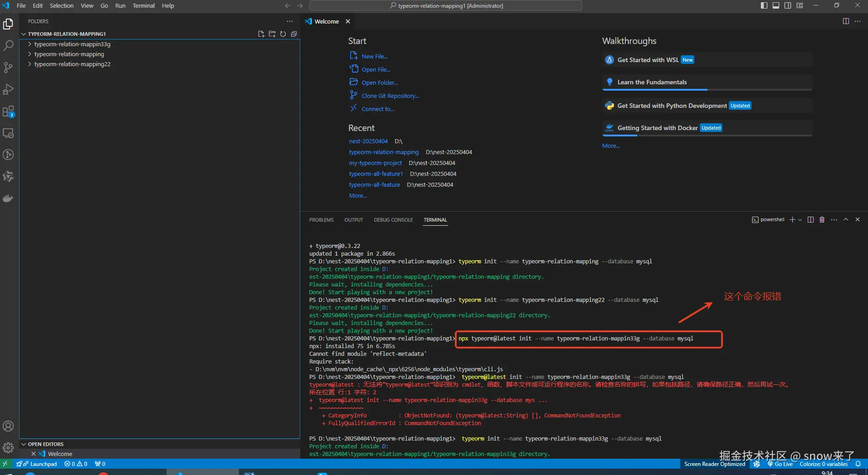Maximize the terminal panel size
868x475 pixels.
pyautogui.click(x=846, y=220)
